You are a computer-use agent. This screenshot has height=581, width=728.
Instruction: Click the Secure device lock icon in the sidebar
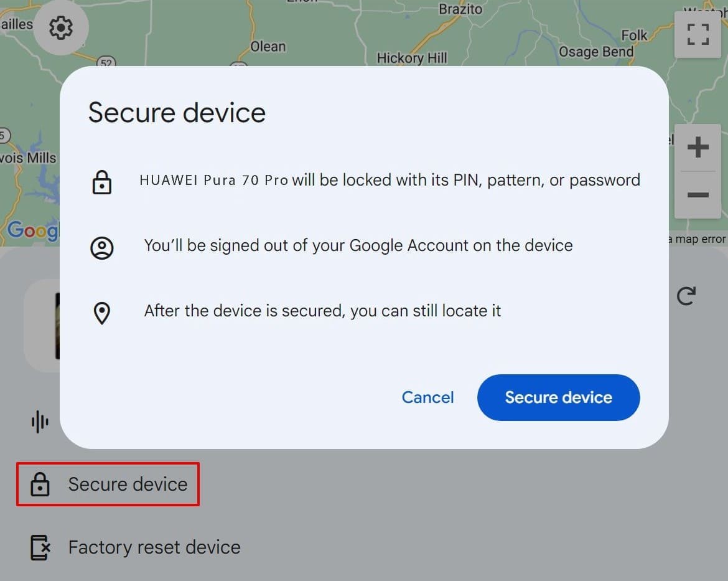(39, 484)
